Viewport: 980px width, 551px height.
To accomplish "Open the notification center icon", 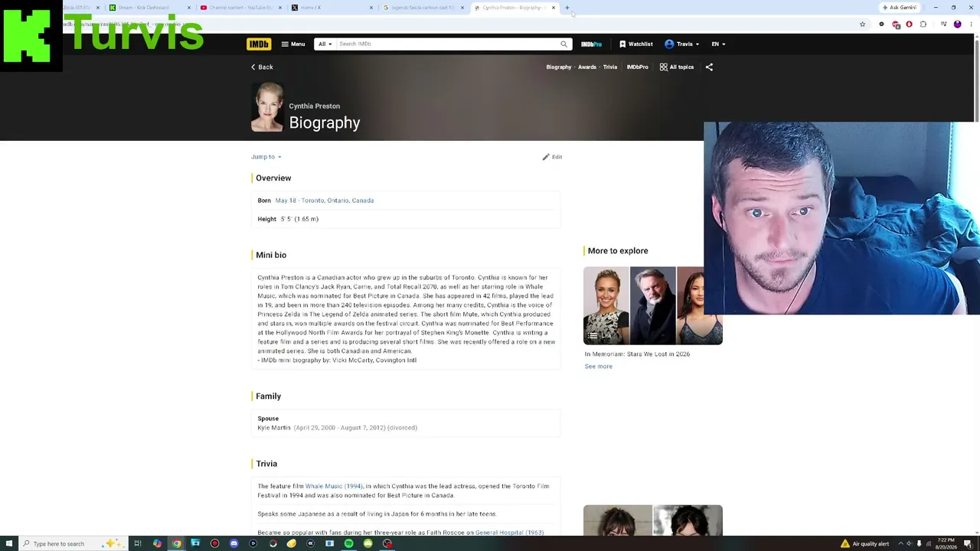I will tap(969, 544).
